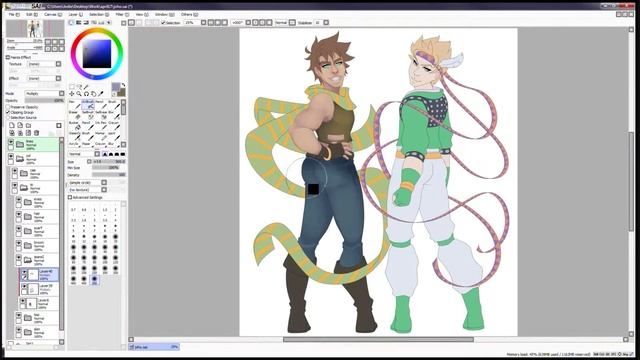The height and width of the screenshot is (360, 640).
Task: Hide the green highlighted top layer set
Action: click(x=11, y=142)
